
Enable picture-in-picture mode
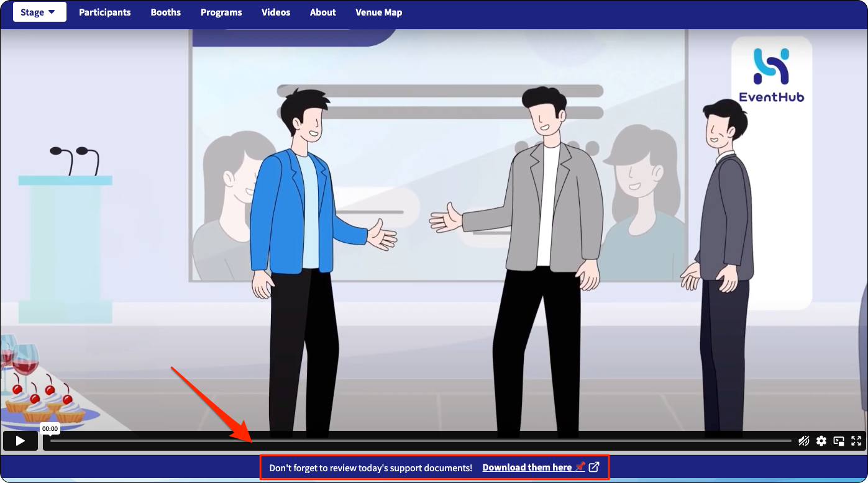click(x=839, y=441)
